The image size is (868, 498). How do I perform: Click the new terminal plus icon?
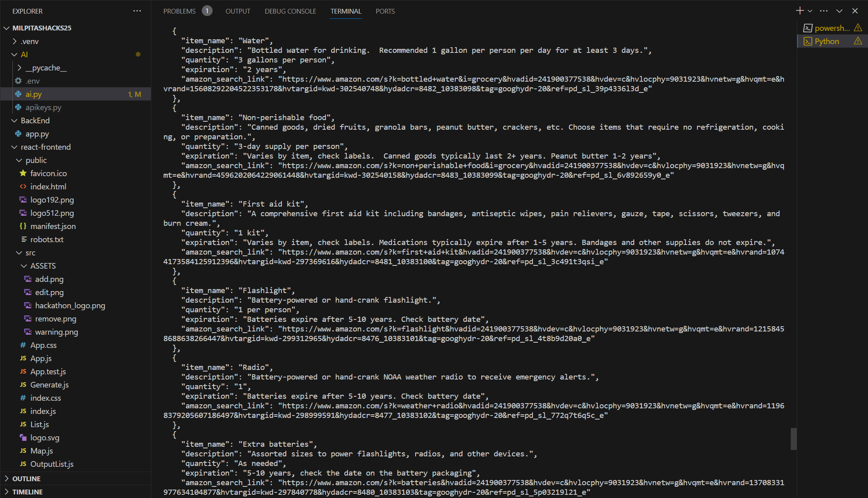click(x=800, y=11)
